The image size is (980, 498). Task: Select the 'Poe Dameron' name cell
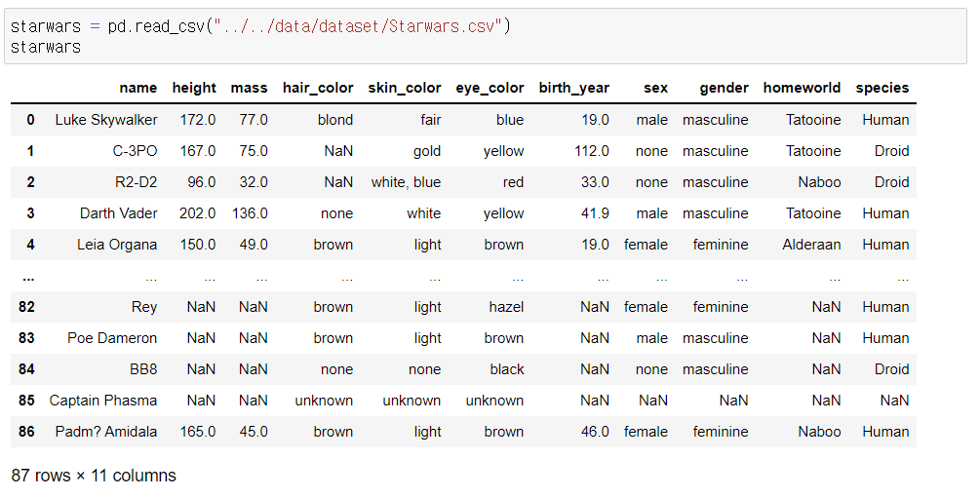click(112, 339)
